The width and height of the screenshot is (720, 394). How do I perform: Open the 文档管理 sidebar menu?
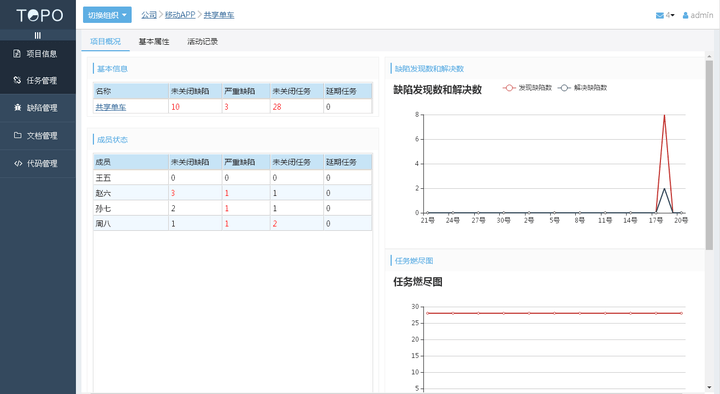tap(38, 135)
